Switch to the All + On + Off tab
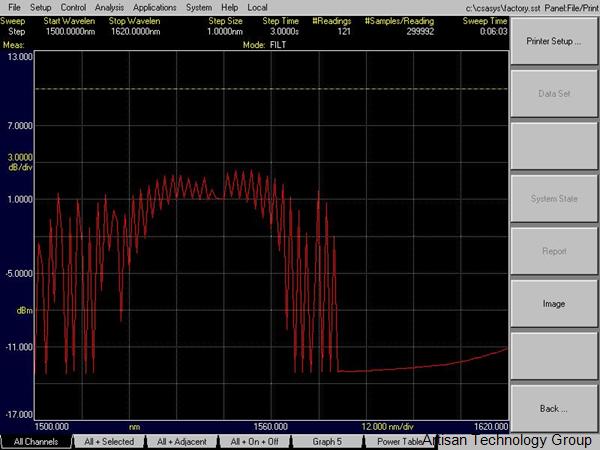The image size is (600, 450). [255, 441]
